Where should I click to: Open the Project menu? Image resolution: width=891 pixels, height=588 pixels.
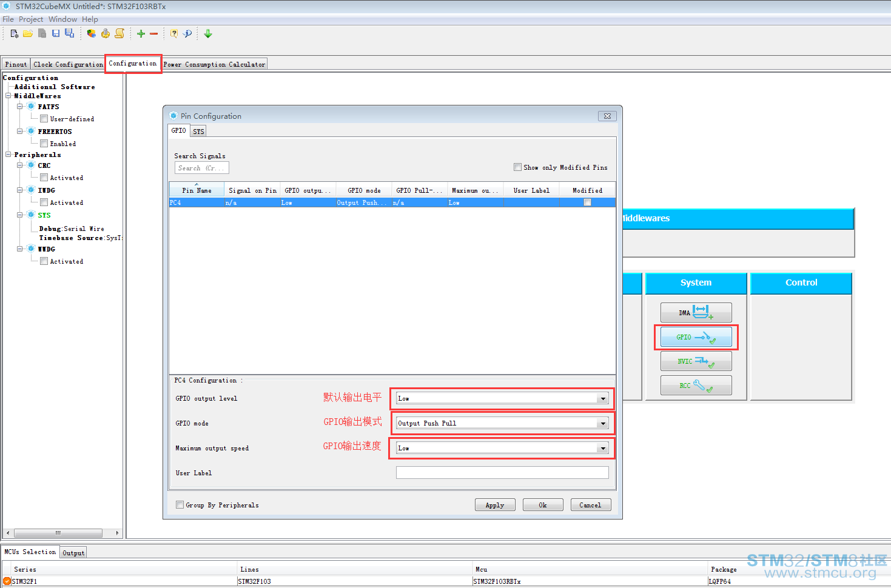point(31,19)
